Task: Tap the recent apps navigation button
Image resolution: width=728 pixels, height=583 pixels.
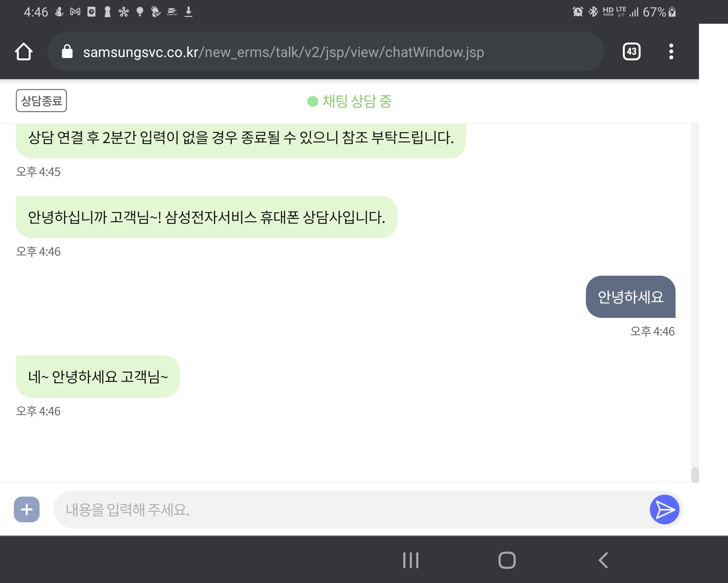Action: tap(410, 560)
